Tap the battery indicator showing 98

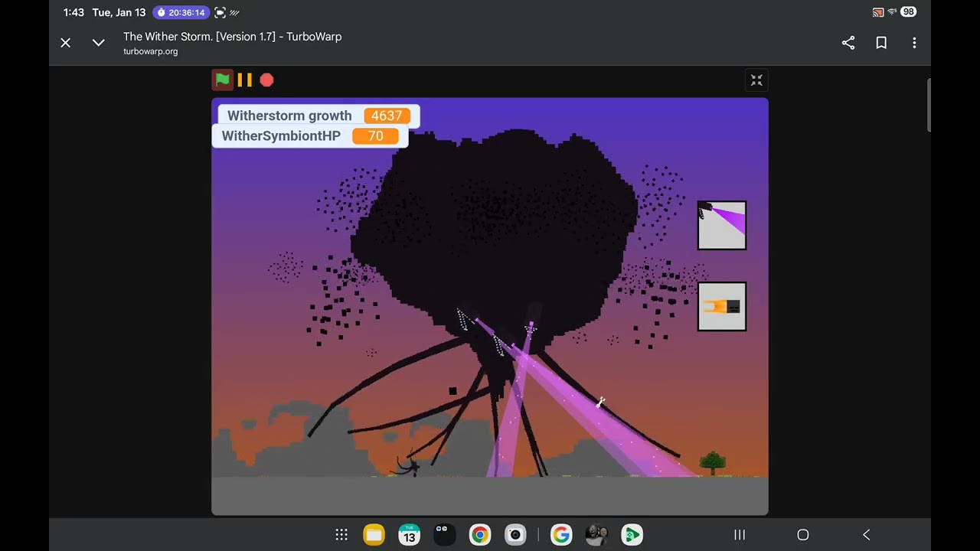point(908,12)
